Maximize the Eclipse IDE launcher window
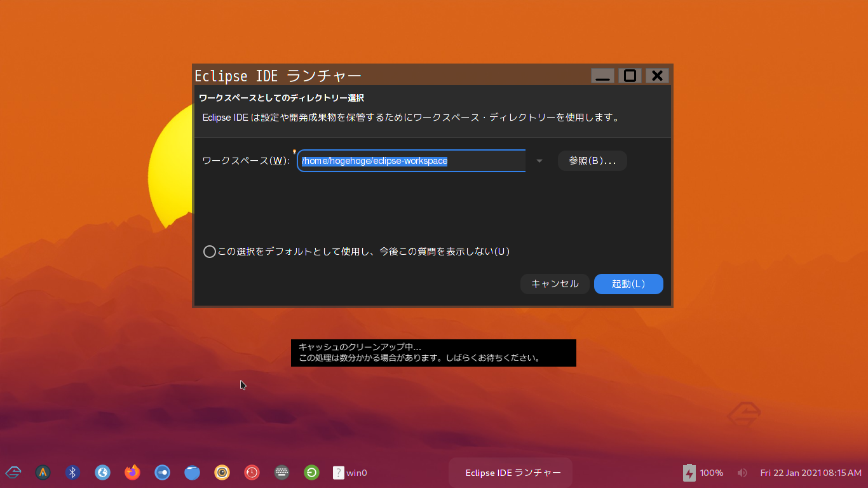 tap(630, 76)
